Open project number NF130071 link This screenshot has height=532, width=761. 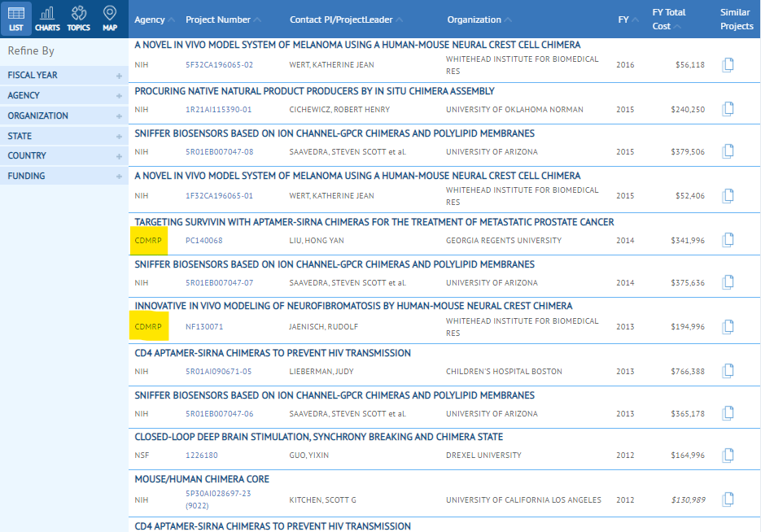204,327
